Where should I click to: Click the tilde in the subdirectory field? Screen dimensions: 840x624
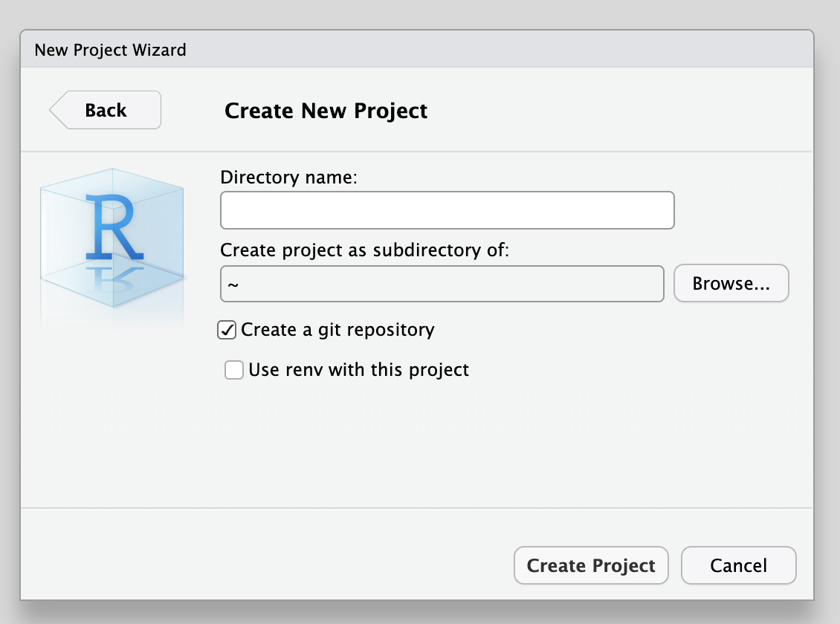pos(233,285)
